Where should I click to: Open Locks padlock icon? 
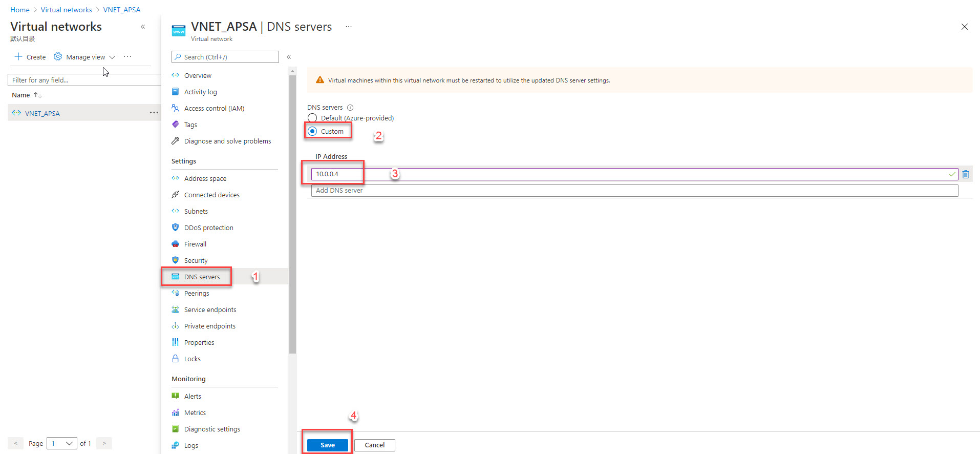[x=176, y=359]
